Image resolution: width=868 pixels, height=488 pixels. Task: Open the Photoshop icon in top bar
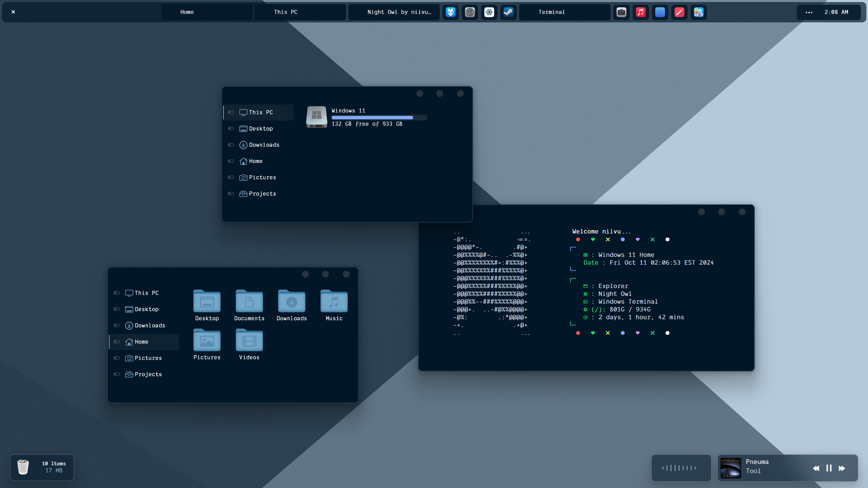[660, 12]
